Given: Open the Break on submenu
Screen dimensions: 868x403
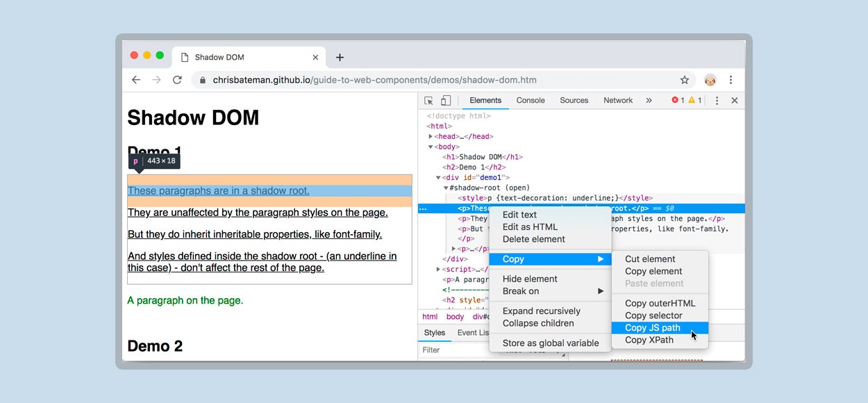Looking at the screenshot, I should tap(551, 291).
